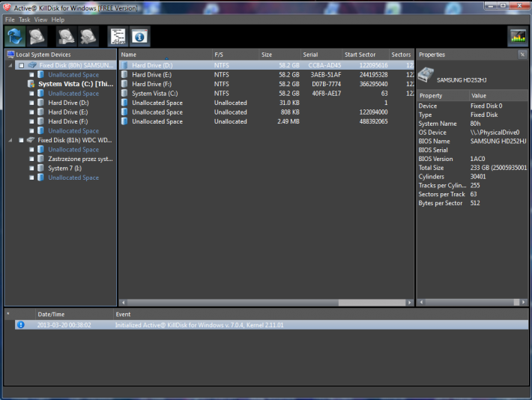Click the System Vista (C:) icon in the device tree
This screenshot has height=400, width=532.
coord(31,84)
